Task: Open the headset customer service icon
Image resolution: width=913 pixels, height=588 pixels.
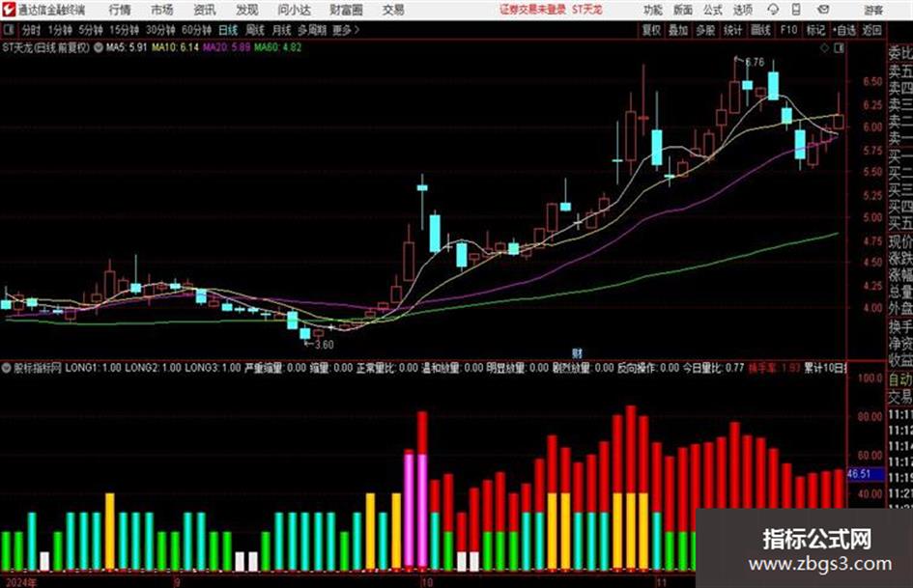Action: [x=773, y=10]
